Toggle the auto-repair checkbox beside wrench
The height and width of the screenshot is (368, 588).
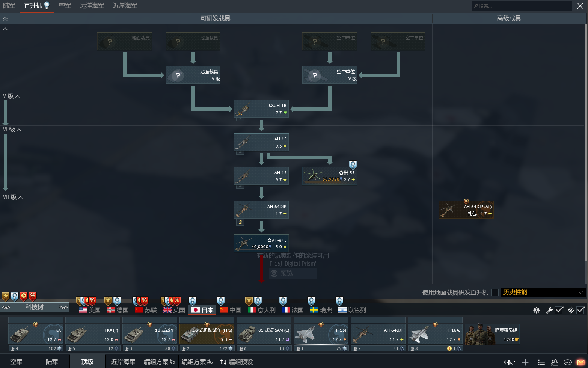559,310
